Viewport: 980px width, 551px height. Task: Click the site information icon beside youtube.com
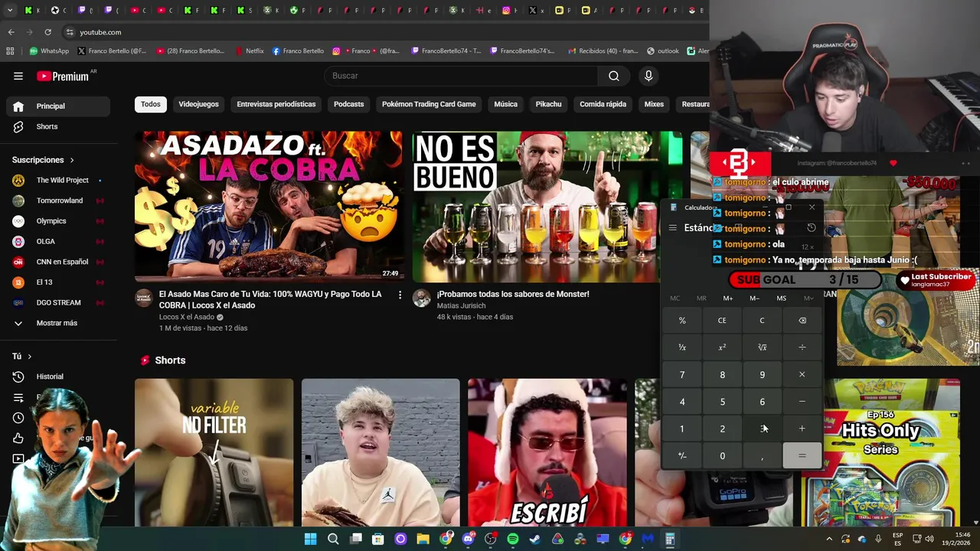70,32
